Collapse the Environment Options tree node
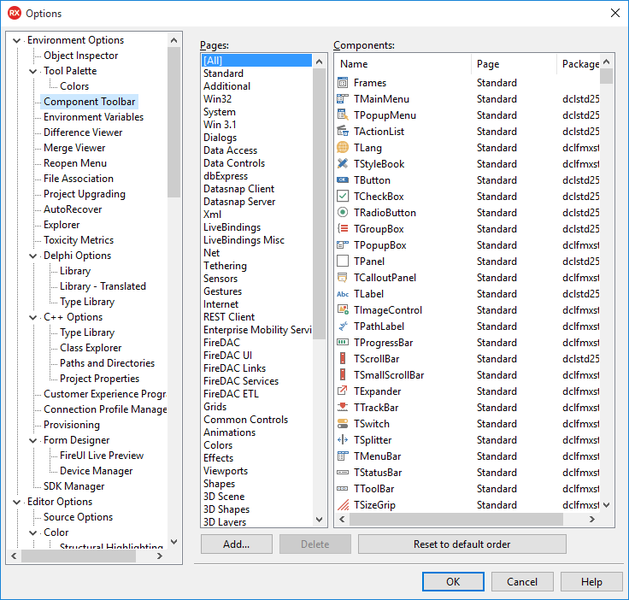This screenshot has width=629, height=600. click(17, 41)
